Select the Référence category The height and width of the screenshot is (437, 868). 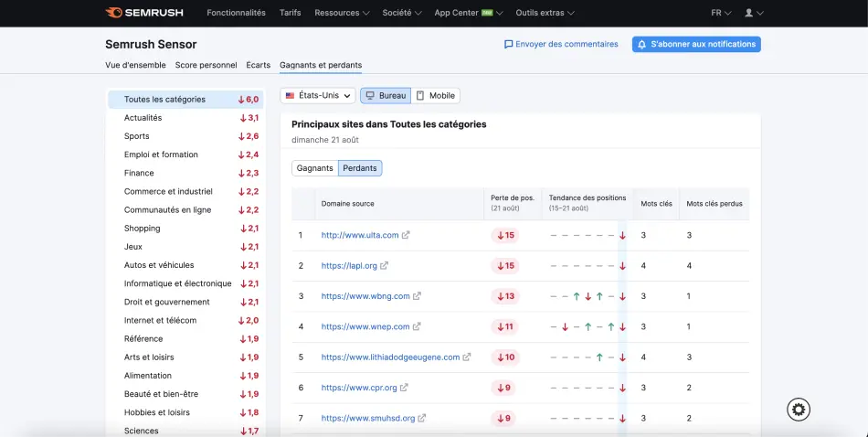coord(185,338)
